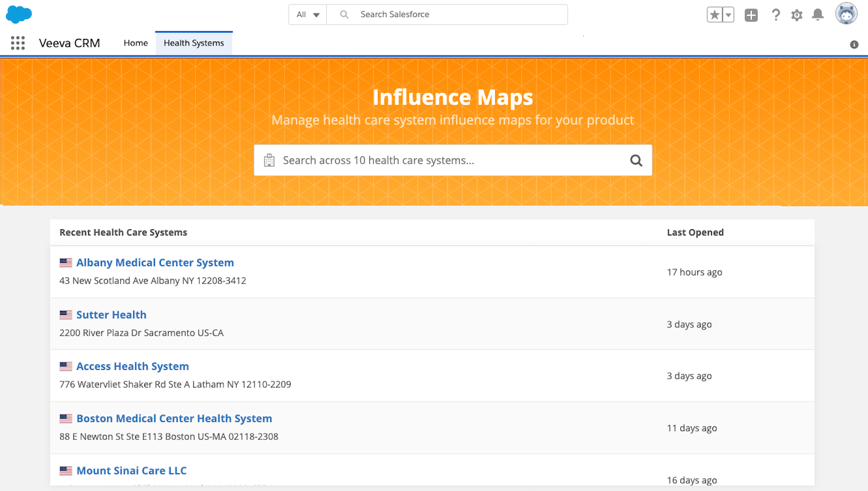This screenshot has width=868, height=491.
Task: Select the Health Systems tab
Action: pos(194,43)
